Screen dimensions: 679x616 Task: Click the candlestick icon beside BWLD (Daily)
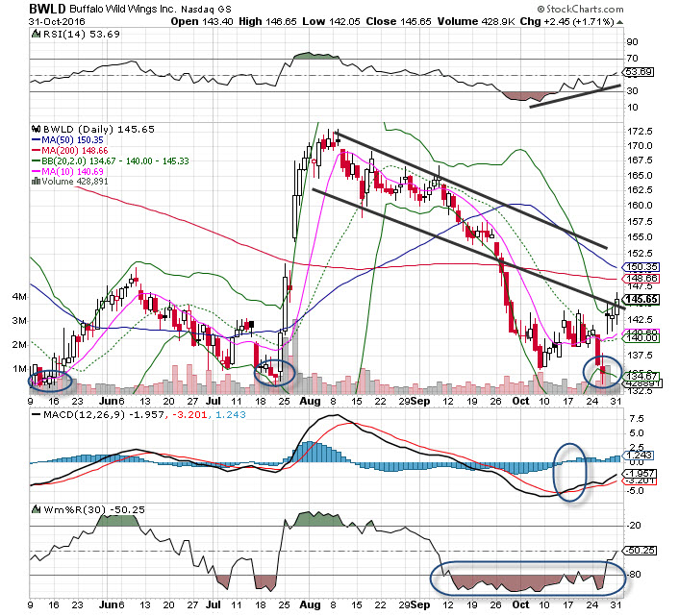click(x=36, y=127)
